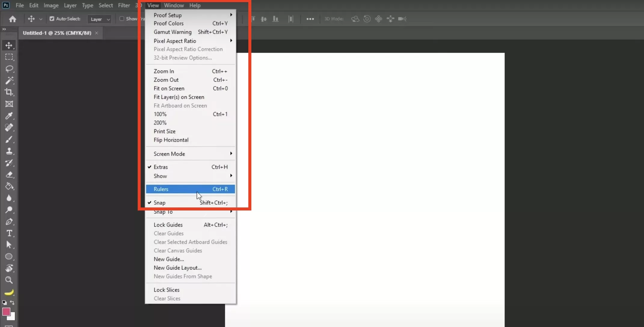Select the Frame tool
644x327 pixels.
click(9, 104)
